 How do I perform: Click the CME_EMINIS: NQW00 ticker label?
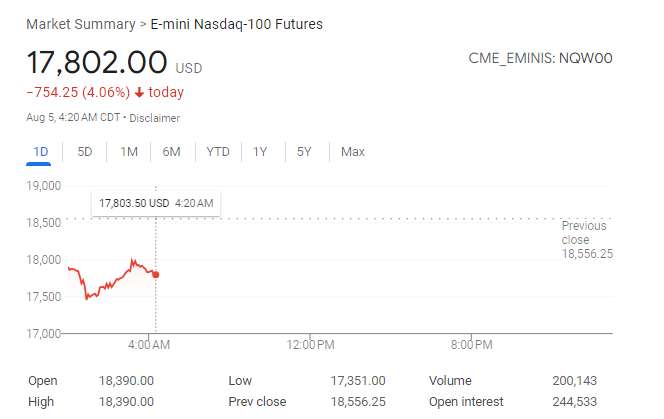[540, 58]
